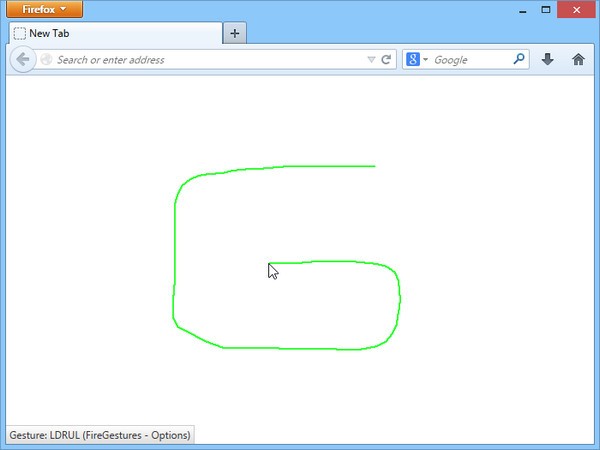The height and width of the screenshot is (450, 600).
Task: Click the dotted favicon on New Tab
Action: click(20, 33)
